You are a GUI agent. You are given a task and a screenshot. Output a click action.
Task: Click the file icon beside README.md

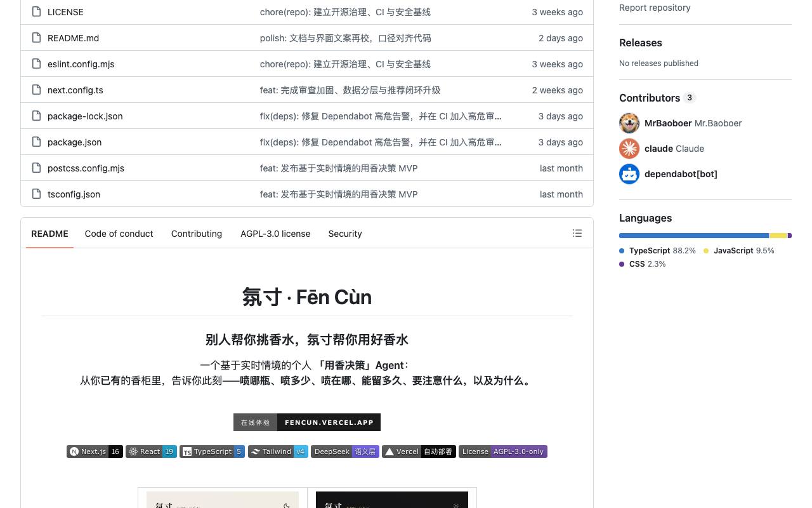point(36,38)
